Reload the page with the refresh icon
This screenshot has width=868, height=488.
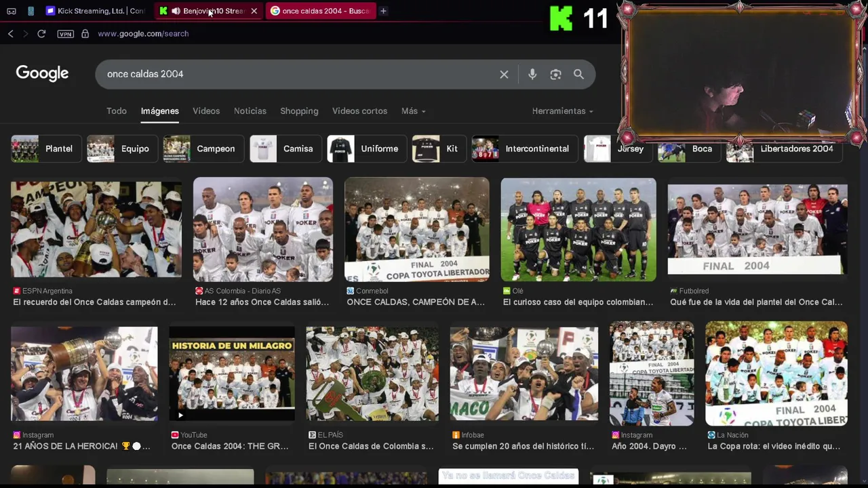pos(41,33)
